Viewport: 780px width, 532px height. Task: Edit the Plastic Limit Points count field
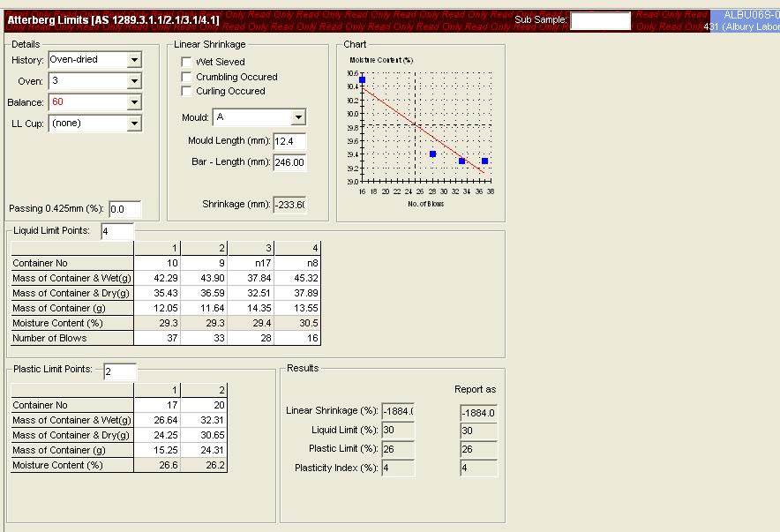coord(120,371)
